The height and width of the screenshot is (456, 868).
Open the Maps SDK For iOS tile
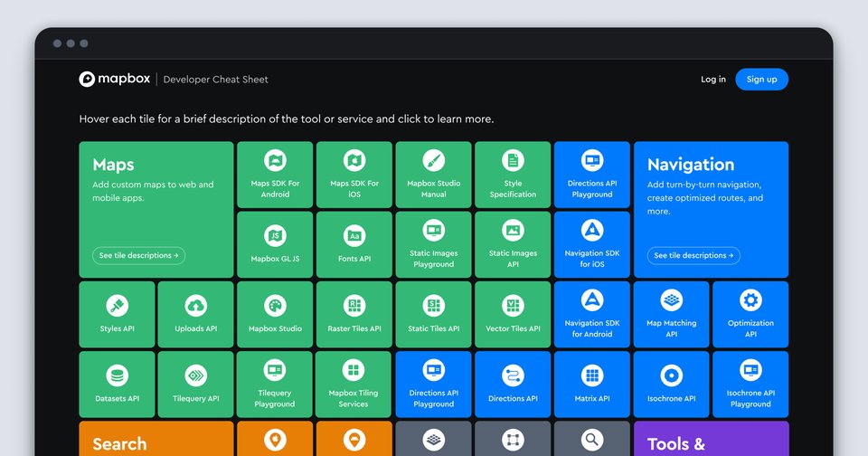tap(354, 176)
